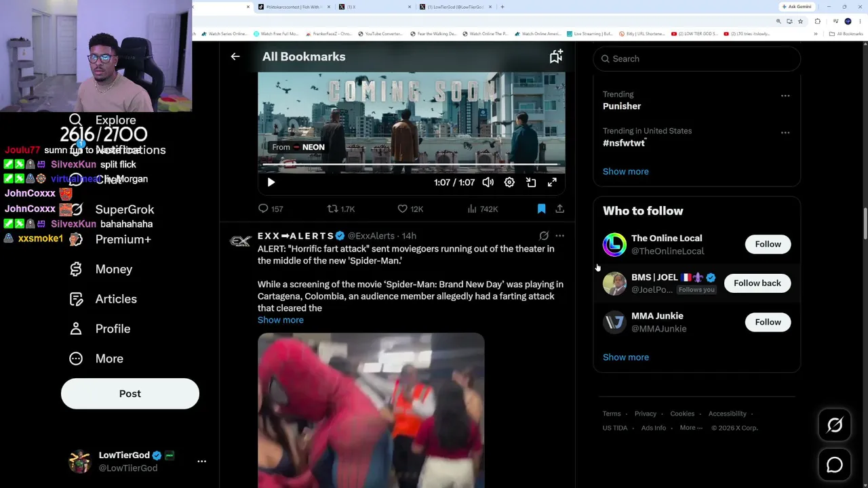Image resolution: width=868 pixels, height=488 pixels.
Task: Remove bookmark from the NEON video post
Action: pos(541,209)
